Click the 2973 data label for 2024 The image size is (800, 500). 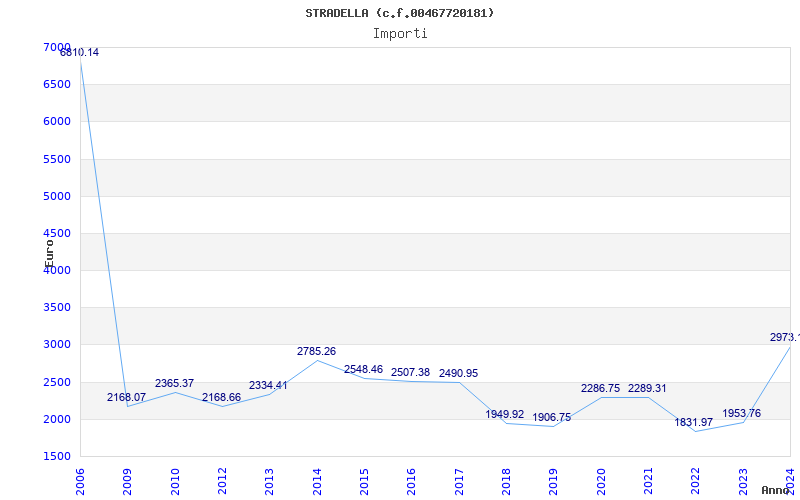pyautogui.click(x=785, y=337)
